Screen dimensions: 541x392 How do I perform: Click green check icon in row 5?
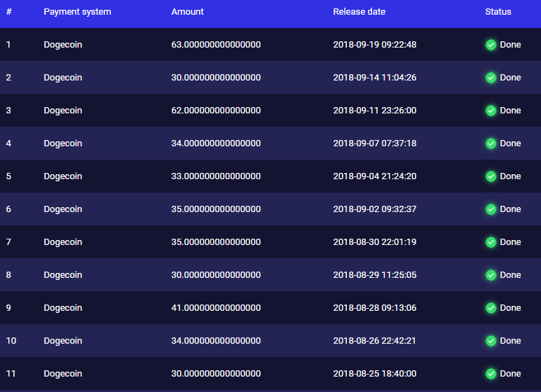click(x=491, y=176)
